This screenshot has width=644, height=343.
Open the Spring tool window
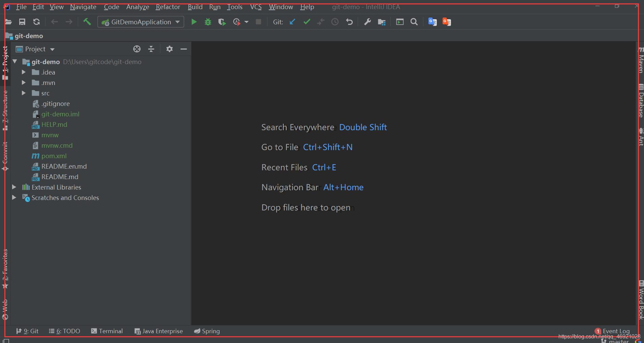click(x=207, y=331)
